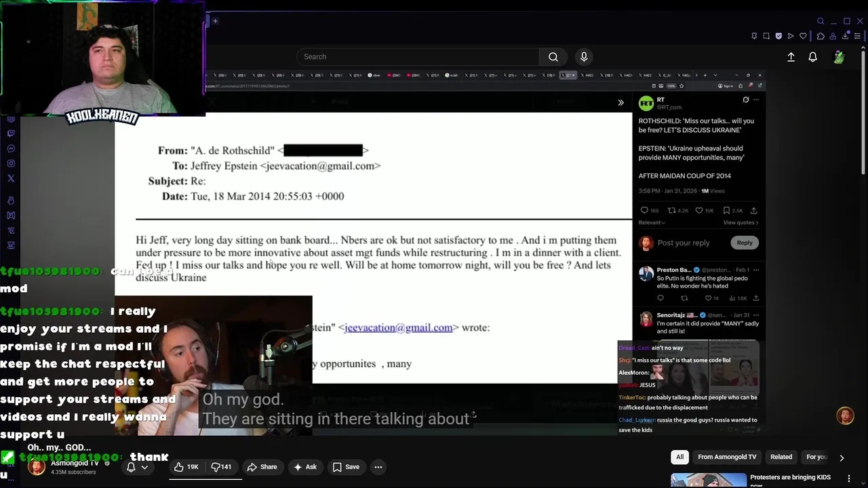Screen dimensions: 868x488
Task: Save the video to a playlist
Action: click(346, 467)
